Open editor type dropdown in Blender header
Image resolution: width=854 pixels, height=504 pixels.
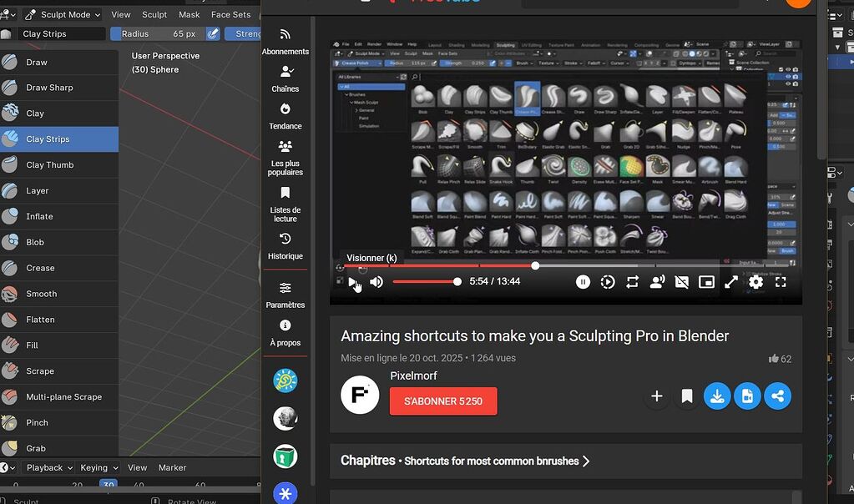coord(8,15)
